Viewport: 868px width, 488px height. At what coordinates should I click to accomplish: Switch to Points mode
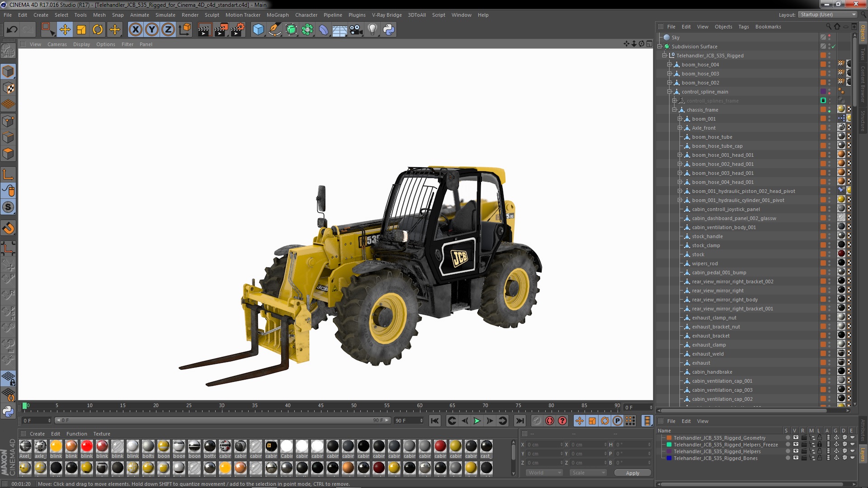pos(8,121)
